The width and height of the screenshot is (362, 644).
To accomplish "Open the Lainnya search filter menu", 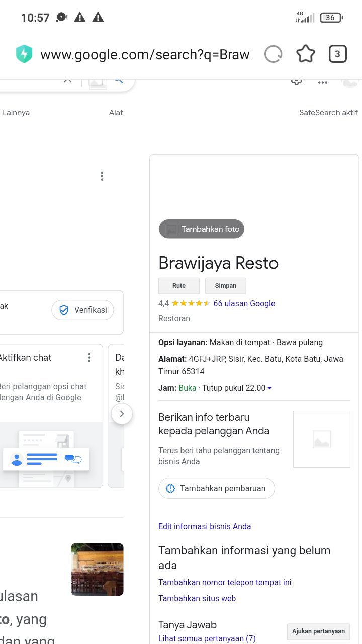I will [16, 113].
